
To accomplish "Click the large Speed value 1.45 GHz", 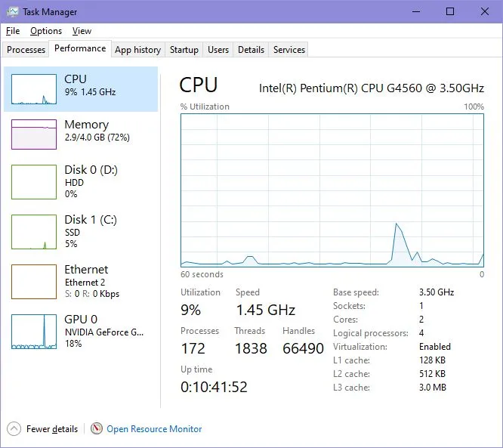I will 266,310.
